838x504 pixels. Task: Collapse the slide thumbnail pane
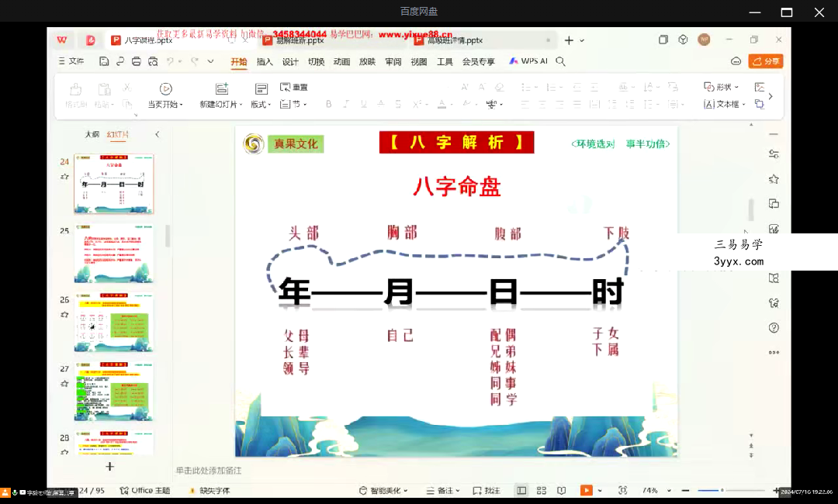click(x=157, y=135)
